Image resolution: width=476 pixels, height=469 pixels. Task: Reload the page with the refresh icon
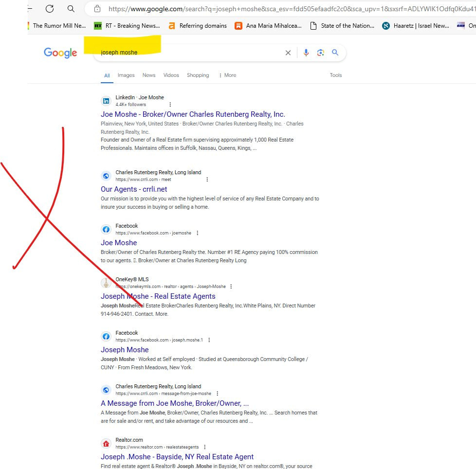point(50,8)
